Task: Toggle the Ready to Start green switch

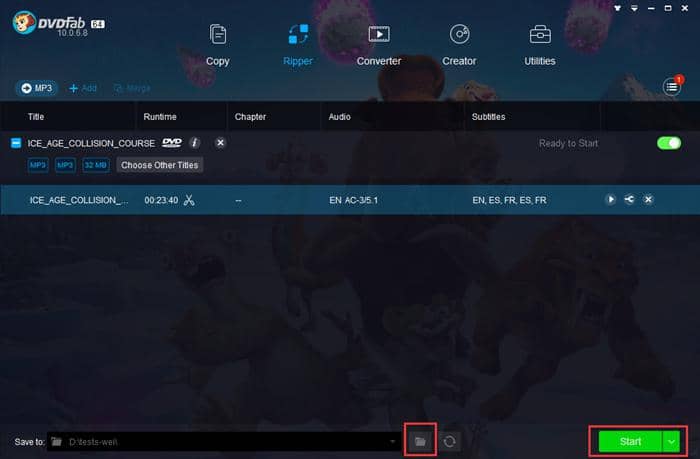Action: 669,143
